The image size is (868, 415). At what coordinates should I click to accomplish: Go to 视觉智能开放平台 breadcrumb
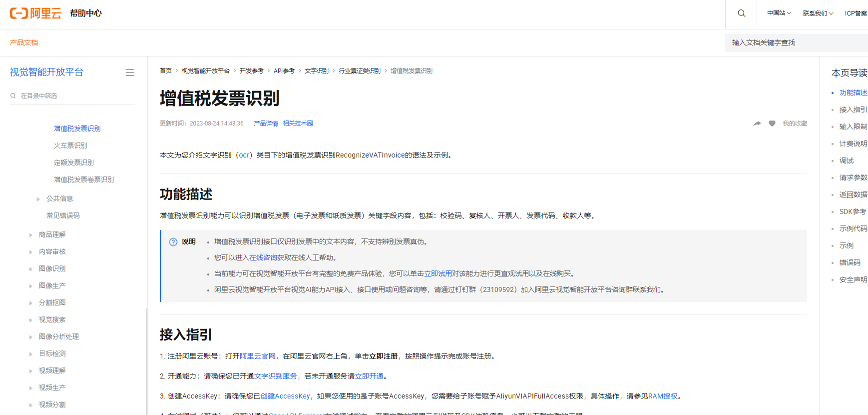(x=205, y=71)
